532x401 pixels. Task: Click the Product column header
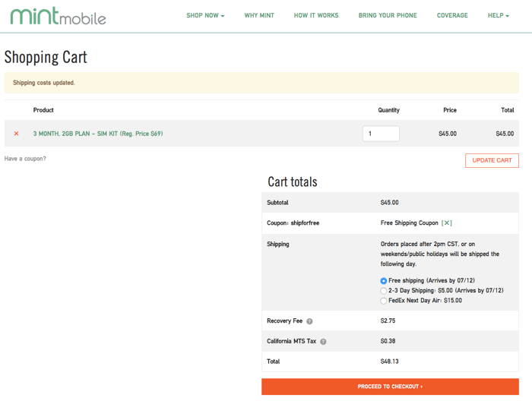(x=43, y=110)
